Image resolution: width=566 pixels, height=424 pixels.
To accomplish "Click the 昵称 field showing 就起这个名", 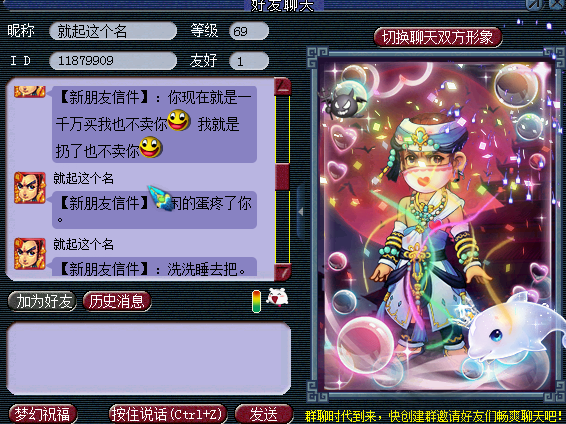I will [113, 31].
